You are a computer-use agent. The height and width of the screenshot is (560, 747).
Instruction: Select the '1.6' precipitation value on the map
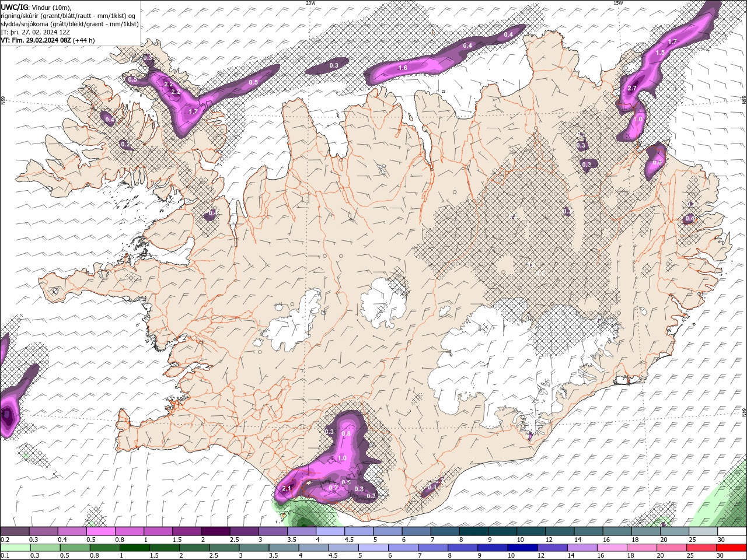coord(403,68)
